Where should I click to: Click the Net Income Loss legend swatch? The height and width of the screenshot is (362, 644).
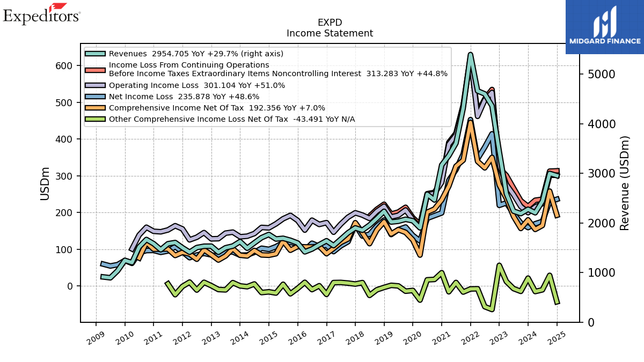click(x=96, y=97)
